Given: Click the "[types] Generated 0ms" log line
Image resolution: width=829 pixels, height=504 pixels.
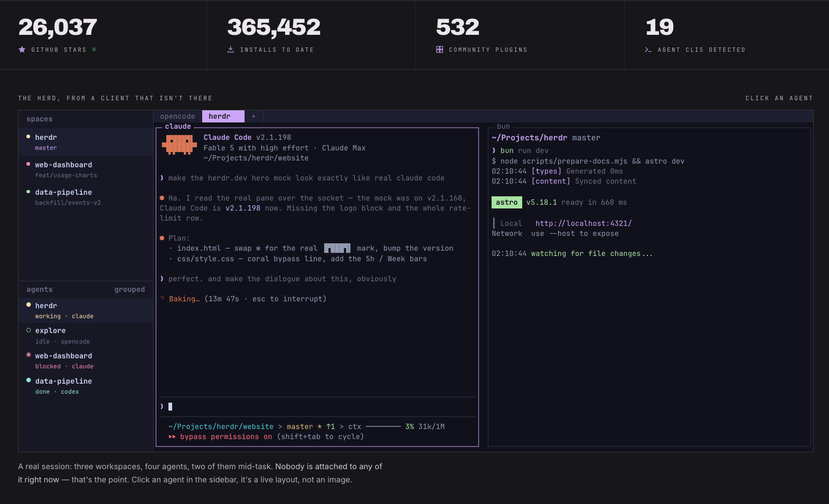Looking at the screenshot, I should click(x=577, y=171).
